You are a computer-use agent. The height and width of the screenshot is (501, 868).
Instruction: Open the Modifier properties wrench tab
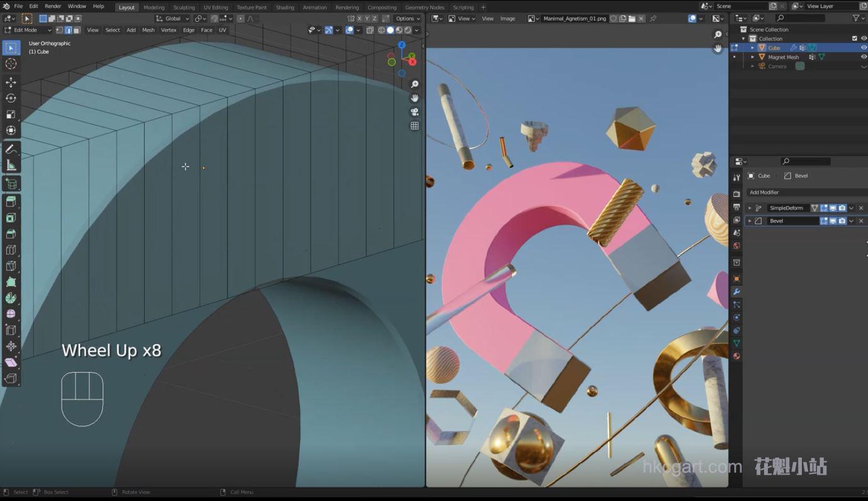coord(736,292)
